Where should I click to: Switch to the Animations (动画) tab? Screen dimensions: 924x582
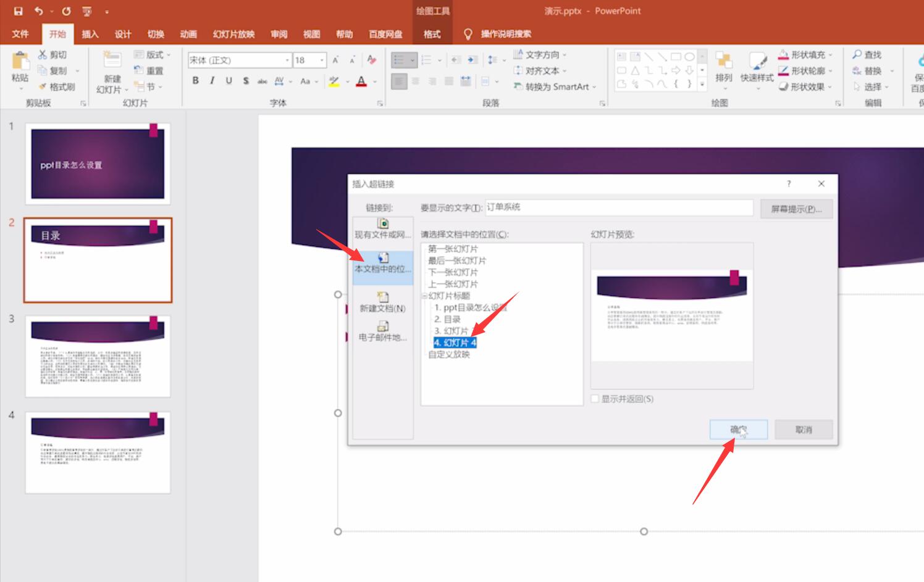188,34
